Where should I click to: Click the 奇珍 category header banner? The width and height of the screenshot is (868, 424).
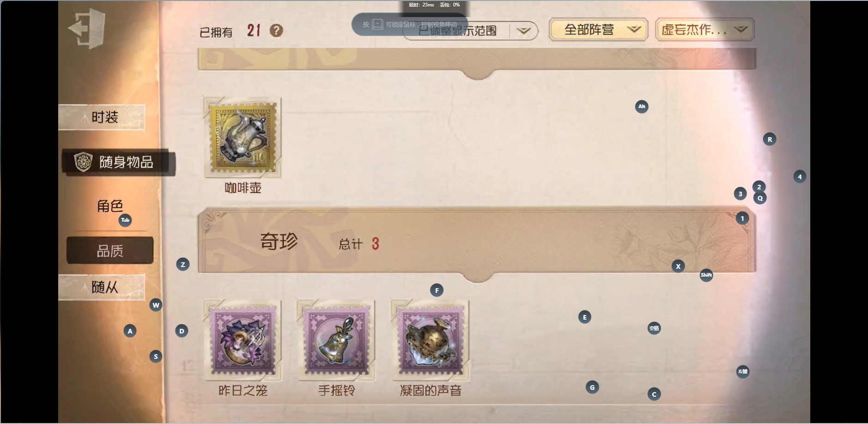(x=477, y=241)
